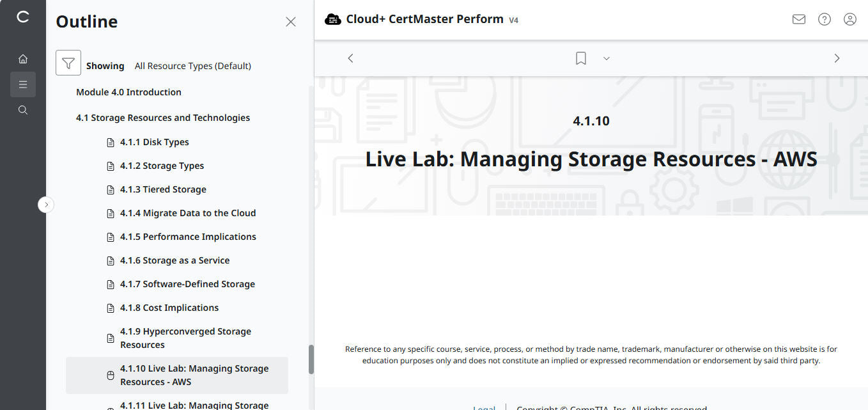Viewport: 868px width, 410px height.
Task: Advance to next lesson with right arrow
Action: pos(837,58)
